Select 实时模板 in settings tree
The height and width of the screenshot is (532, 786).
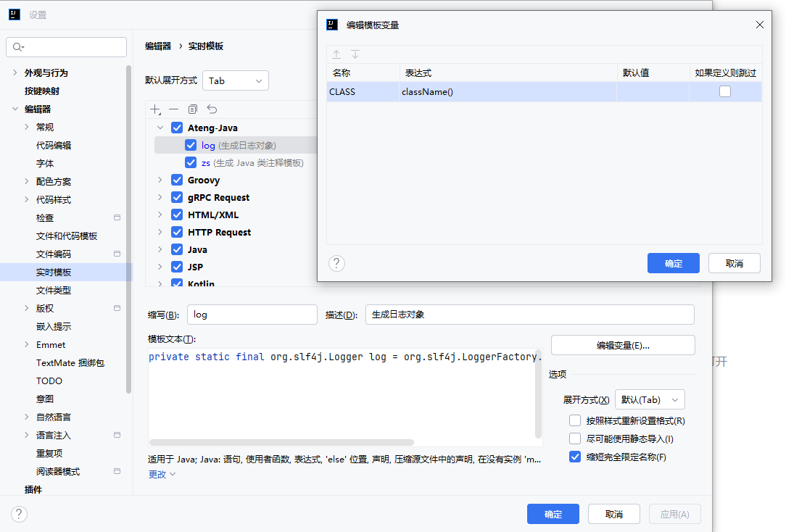(x=54, y=272)
